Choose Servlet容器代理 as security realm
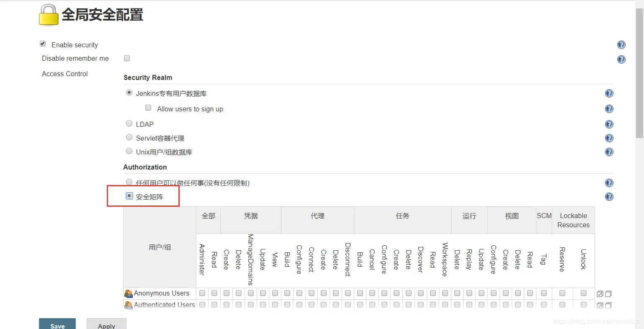 tap(129, 137)
